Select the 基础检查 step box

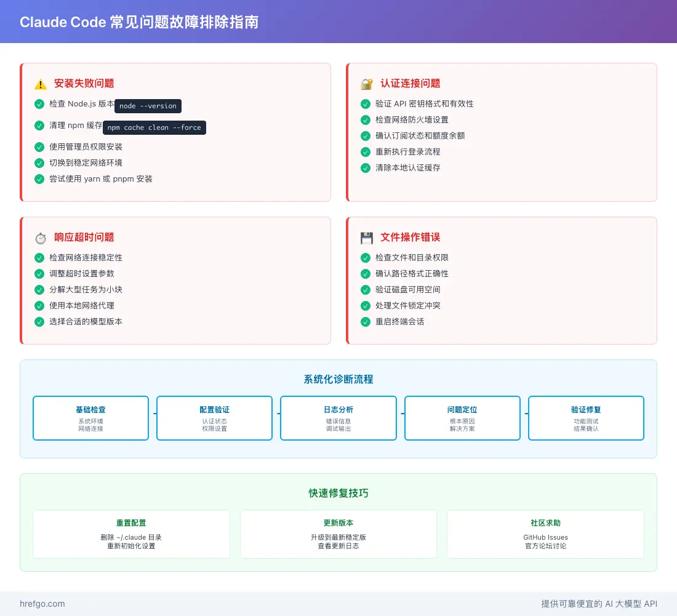pos(90,418)
